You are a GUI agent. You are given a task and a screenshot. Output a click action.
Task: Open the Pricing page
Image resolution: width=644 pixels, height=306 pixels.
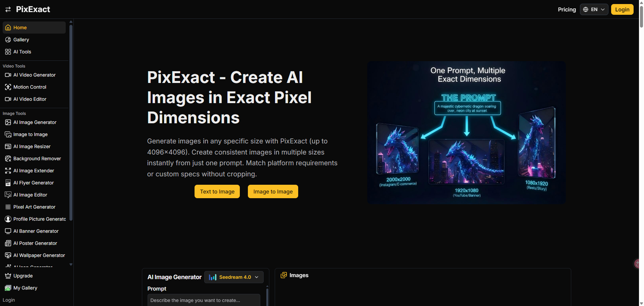pyautogui.click(x=567, y=9)
